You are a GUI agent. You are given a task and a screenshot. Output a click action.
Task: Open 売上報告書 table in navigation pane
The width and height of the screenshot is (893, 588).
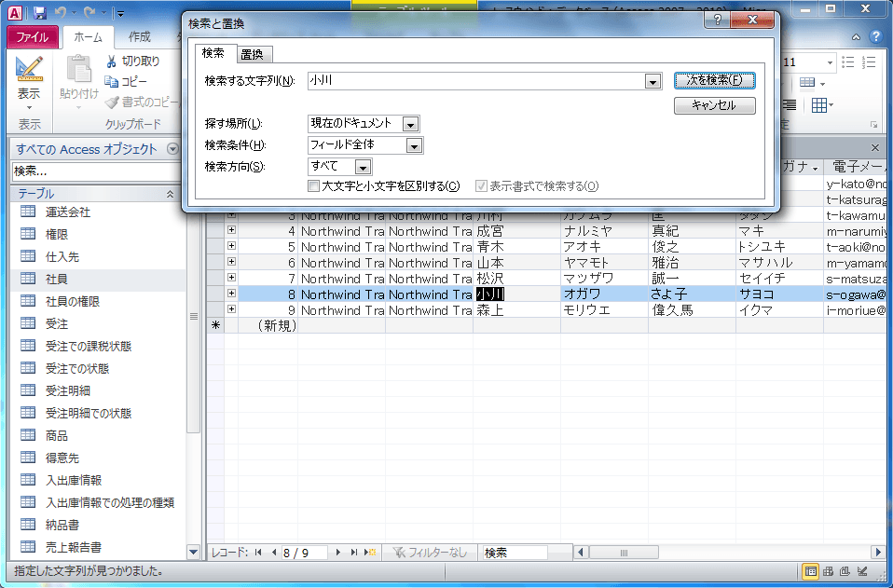98,547
